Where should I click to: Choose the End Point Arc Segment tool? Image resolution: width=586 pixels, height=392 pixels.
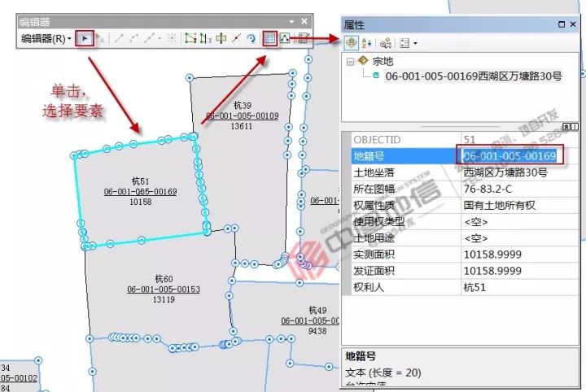click(133, 38)
